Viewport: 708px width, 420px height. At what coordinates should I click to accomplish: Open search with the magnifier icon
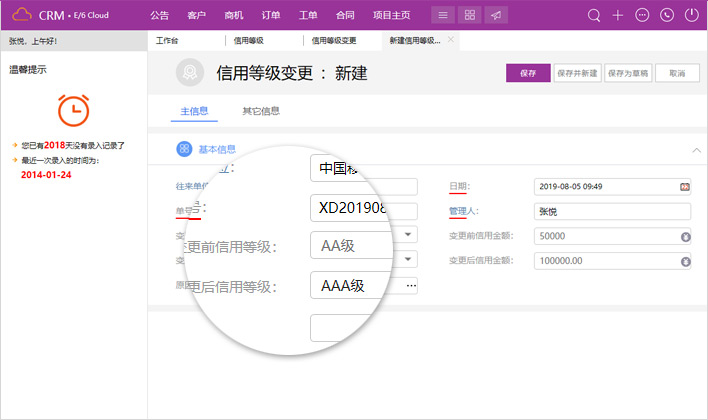point(594,15)
